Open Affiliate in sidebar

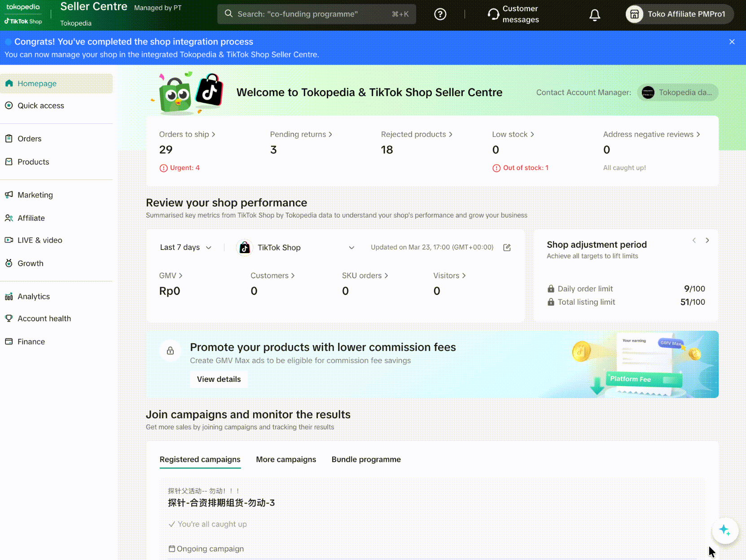pos(57,218)
